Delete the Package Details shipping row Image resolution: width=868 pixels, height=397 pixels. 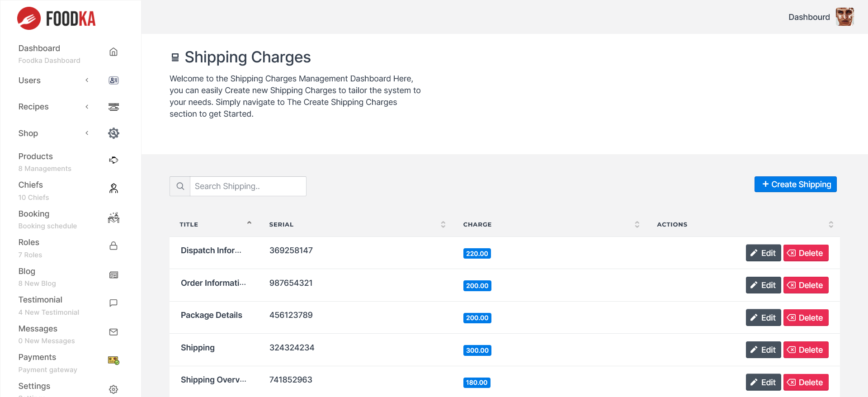(x=806, y=318)
